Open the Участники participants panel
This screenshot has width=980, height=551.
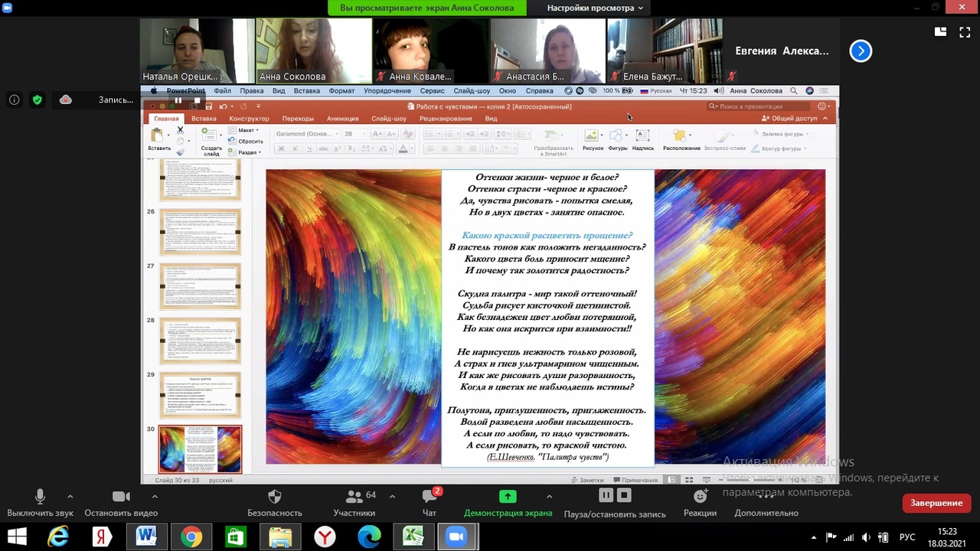point(354,497)
